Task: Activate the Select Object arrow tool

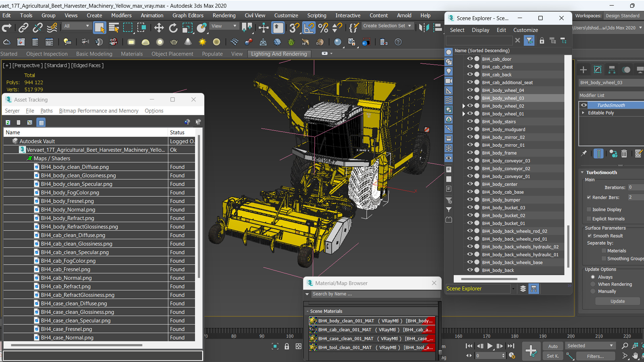Action: (x=100, y=27)
